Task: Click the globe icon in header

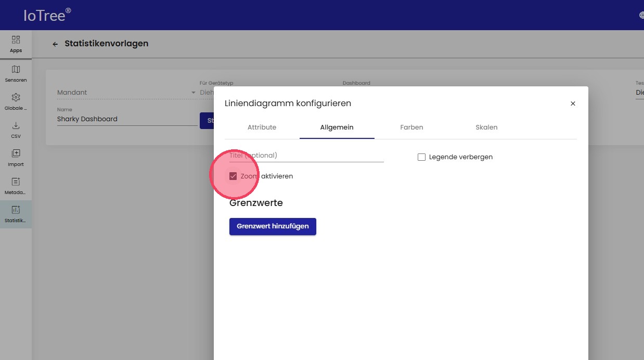Action: pos(641,15)
